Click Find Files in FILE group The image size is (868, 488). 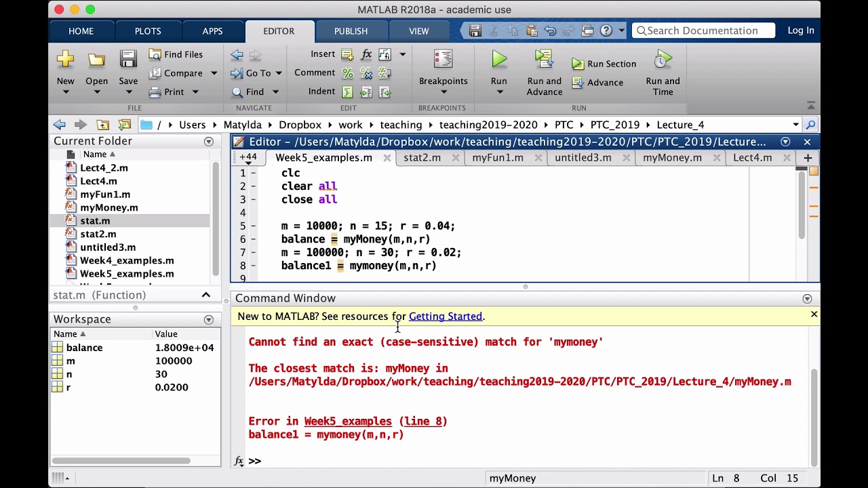coord(176,54)
